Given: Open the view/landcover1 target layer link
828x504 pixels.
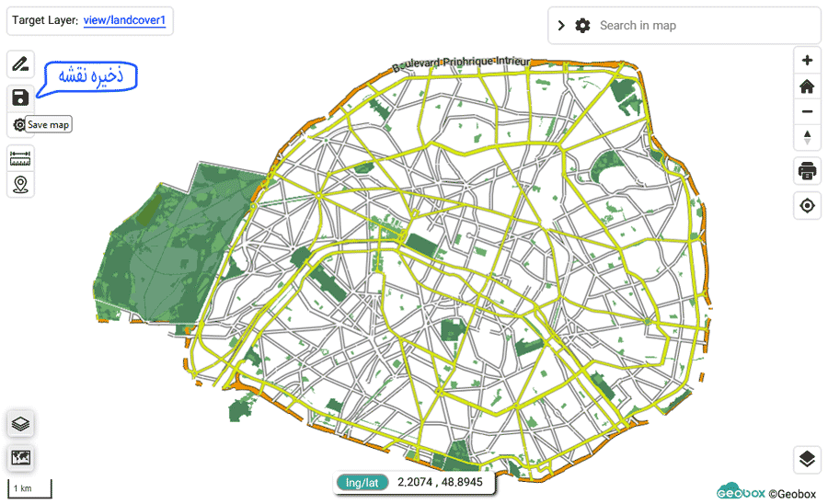Looking at the screenshot, I should (x=124, y=20).
